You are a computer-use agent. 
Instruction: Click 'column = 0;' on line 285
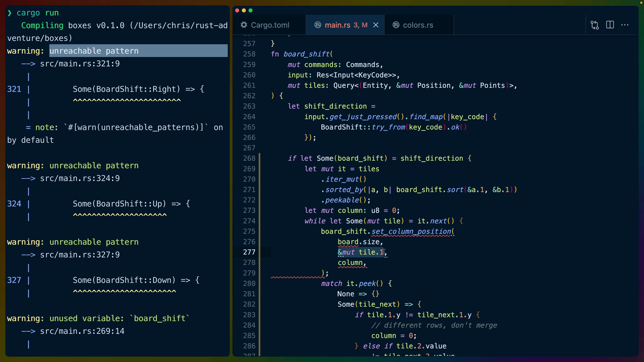[x=394, y=336]
